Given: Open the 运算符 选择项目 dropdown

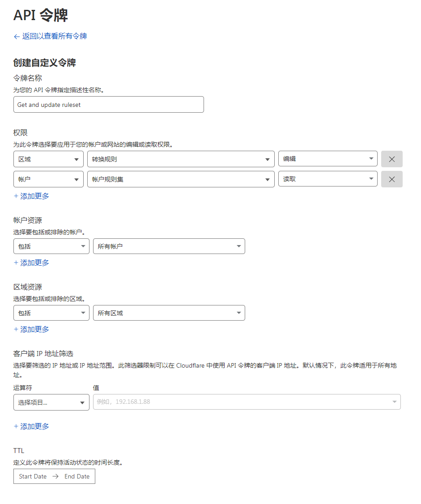Looking at the screenshot, I should [51, 402].
